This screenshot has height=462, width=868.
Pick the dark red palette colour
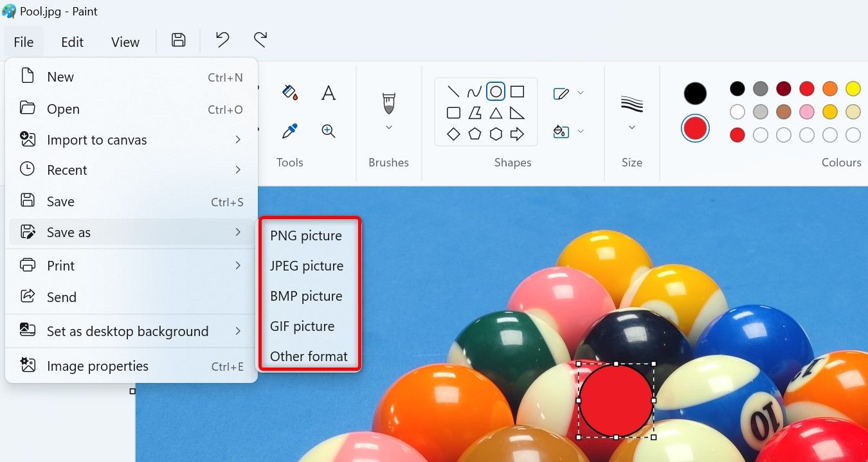(x=784, y=89)
